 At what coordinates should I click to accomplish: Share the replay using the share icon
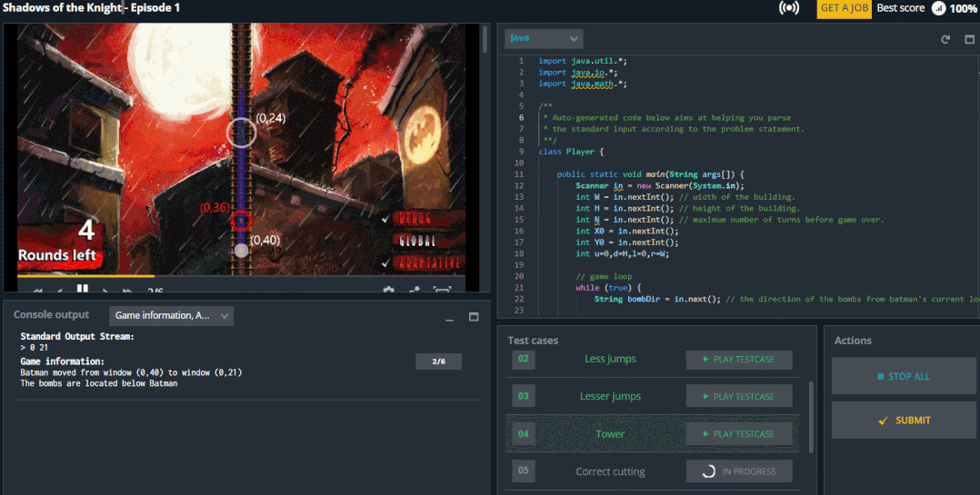415,291
